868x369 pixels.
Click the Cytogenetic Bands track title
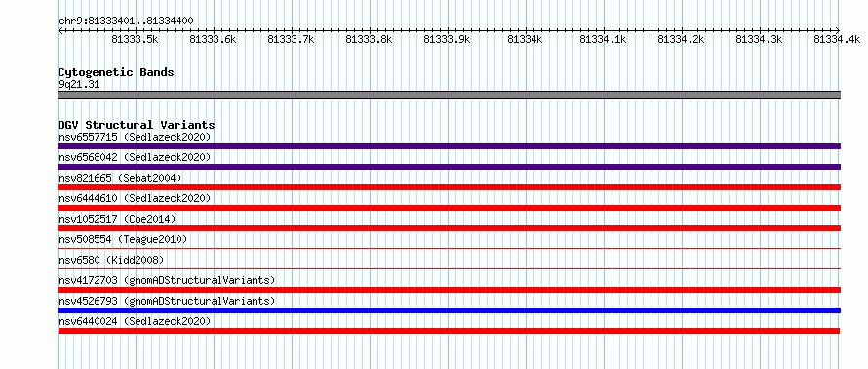116,72
